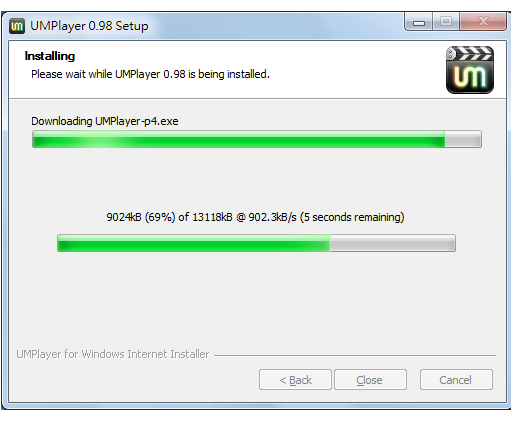Click the disabled maximize window button
The image size is (511, 421).
click(x=446, y=22)
